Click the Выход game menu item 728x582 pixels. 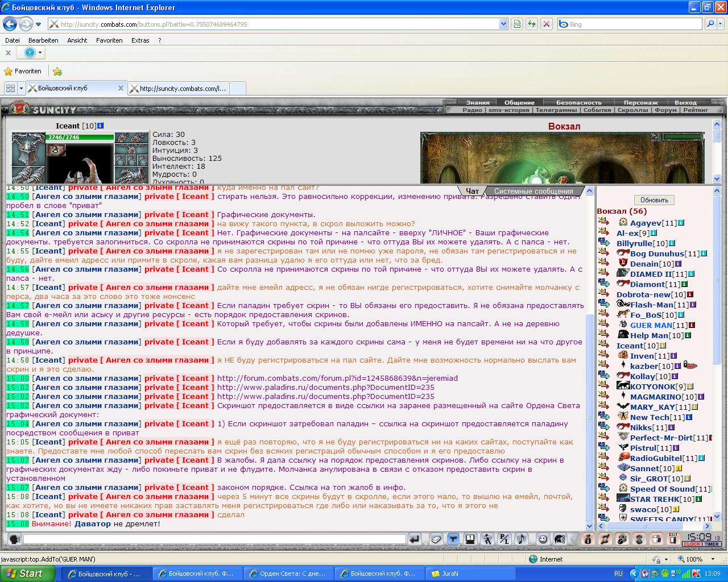click(x=686, y=102)
